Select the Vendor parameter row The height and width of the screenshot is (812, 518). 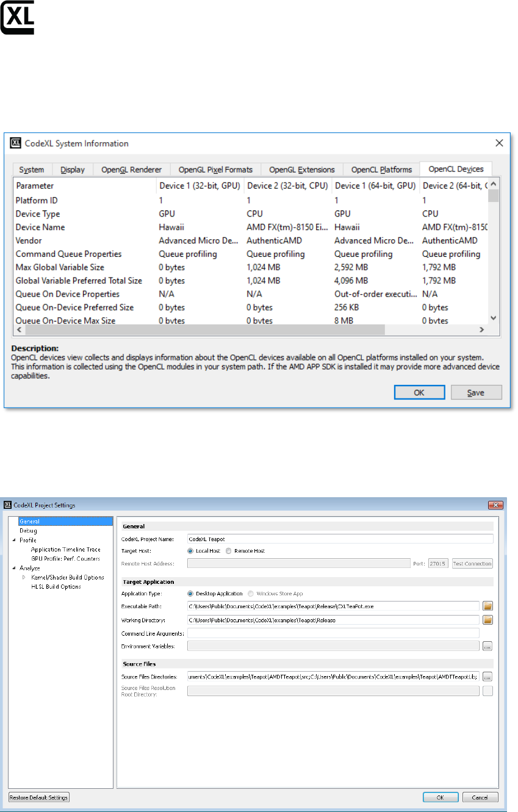click(x=251, y=240)
